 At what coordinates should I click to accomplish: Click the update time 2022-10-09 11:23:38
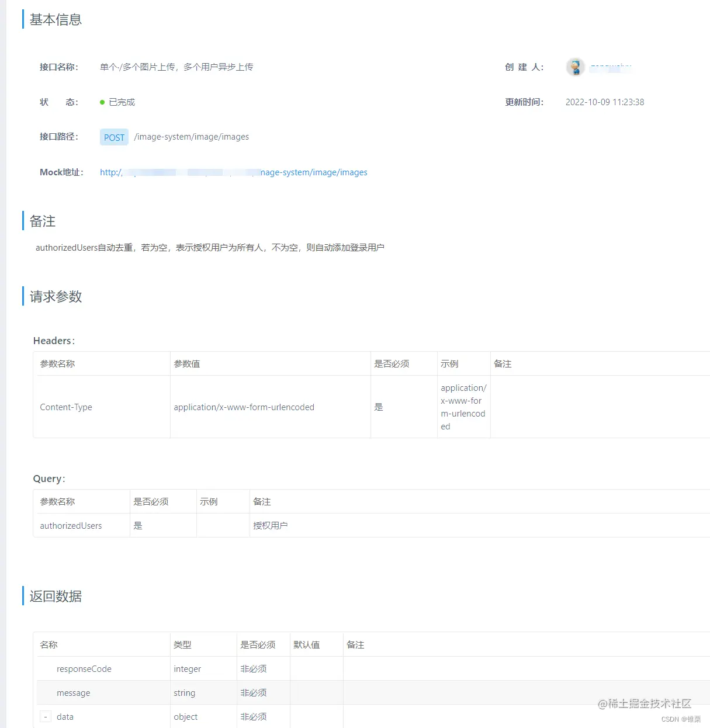coord(604,102)
